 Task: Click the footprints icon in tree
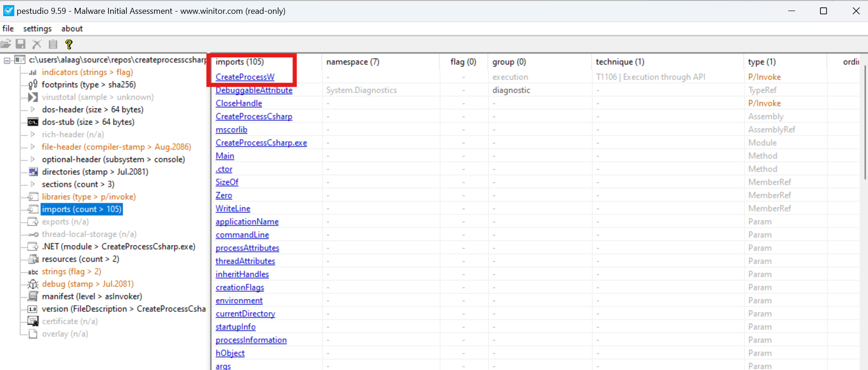33,85
